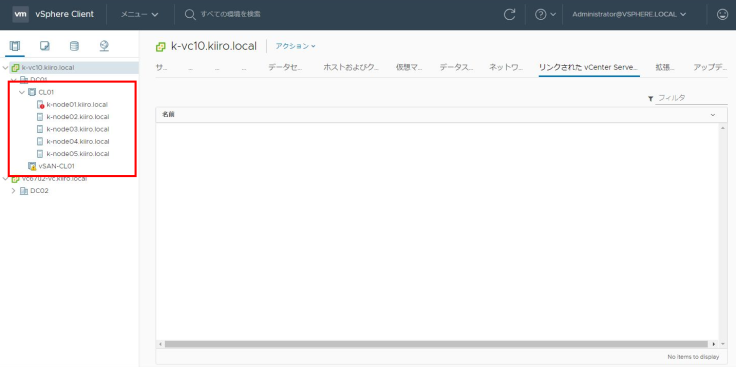Open the help question mark menu
This screenshot has height=367, width=736.
[x=545, y=14]
